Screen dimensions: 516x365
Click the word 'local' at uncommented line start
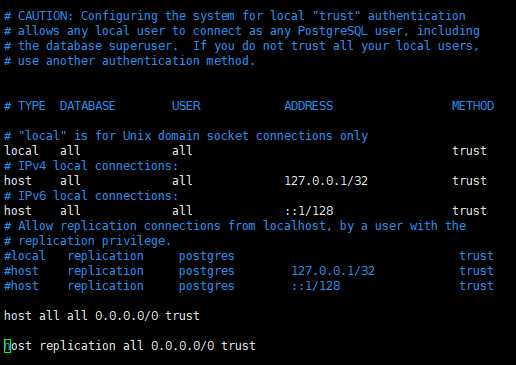tap(21, 151)
